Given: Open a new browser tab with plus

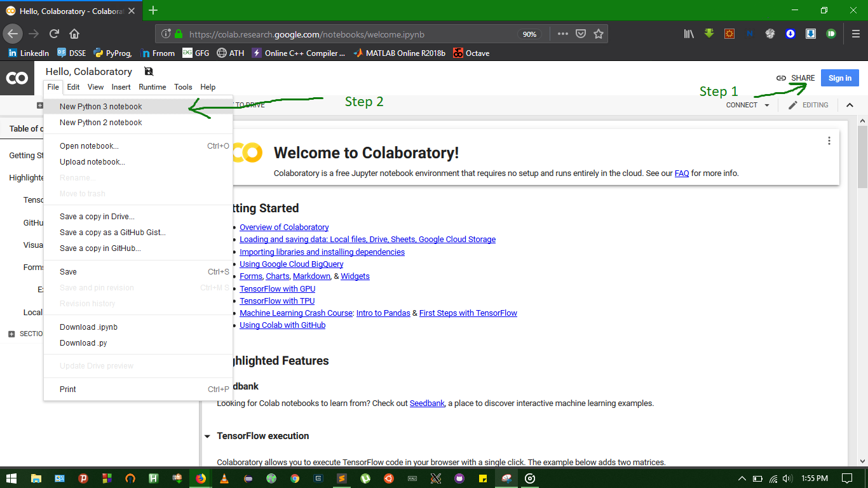Looking at the screenshot, I should tap(153, 10).
